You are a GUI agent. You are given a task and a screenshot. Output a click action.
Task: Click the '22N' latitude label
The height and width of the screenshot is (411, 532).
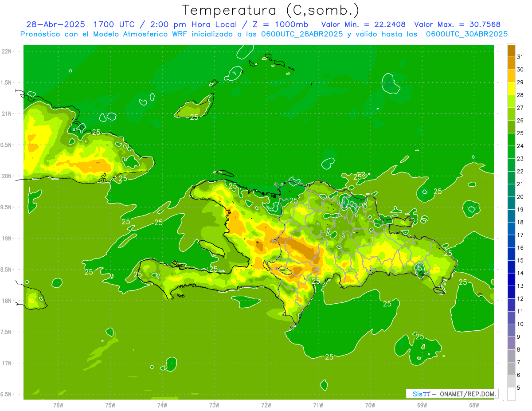pyautogui.click(x=7, y=51)
